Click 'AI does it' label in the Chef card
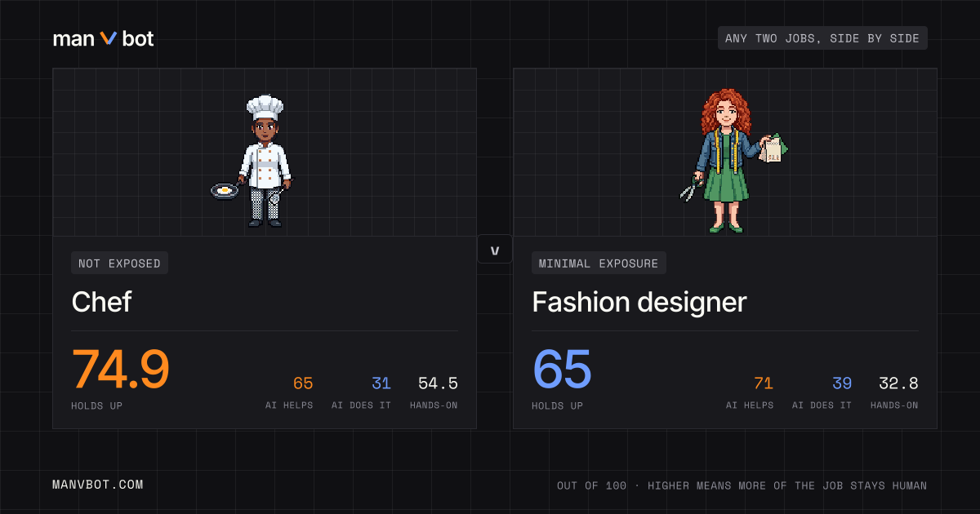Image resolution: width=980 pixels, height=514 pixels. [362, 405]
